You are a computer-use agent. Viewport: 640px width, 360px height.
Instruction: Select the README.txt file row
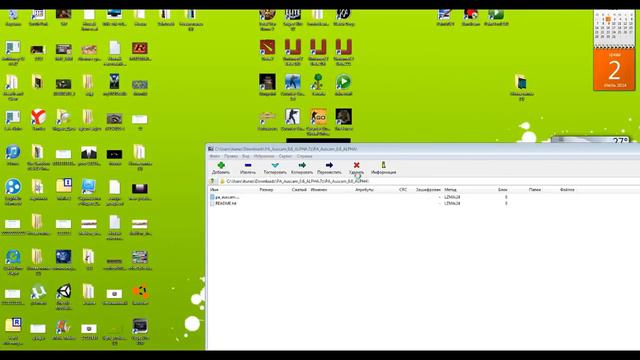(223, 203)
